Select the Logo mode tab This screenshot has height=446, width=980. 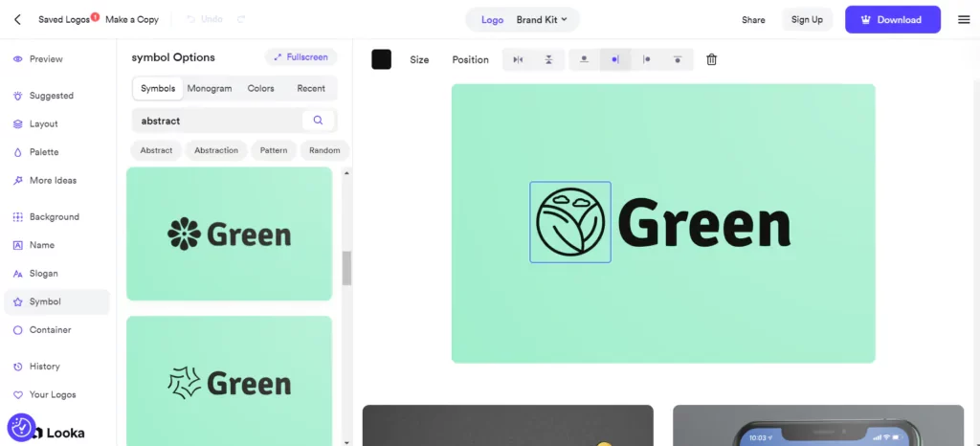(493, 19)
